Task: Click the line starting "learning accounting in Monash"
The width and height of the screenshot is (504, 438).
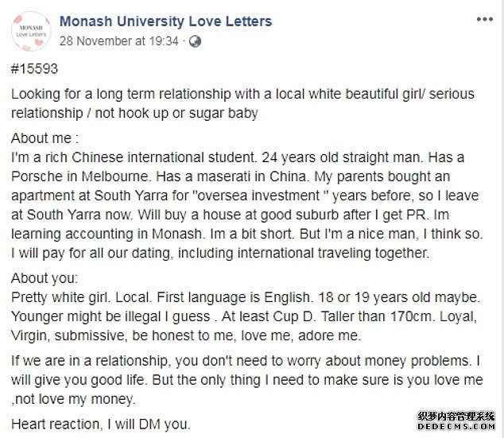Action: point(247,234)
